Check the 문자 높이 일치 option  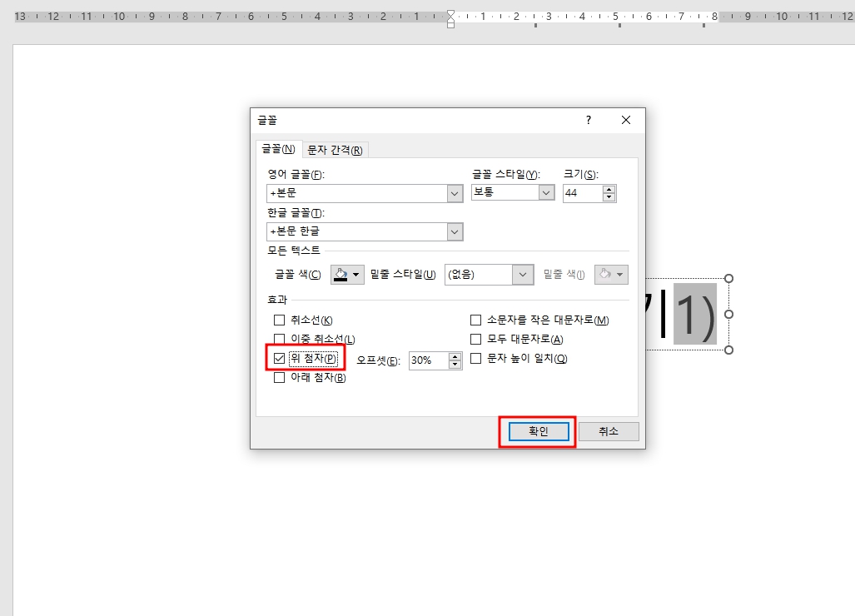click(475, 359)
